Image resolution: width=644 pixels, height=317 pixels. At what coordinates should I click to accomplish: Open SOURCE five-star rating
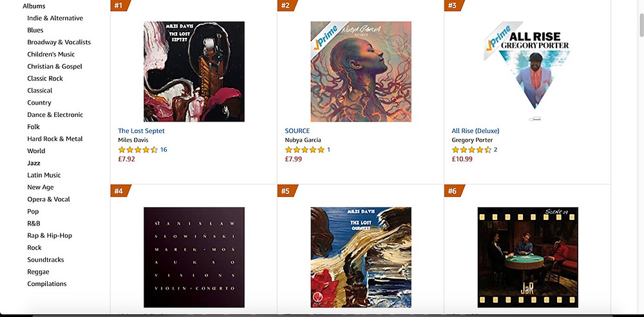305,150
